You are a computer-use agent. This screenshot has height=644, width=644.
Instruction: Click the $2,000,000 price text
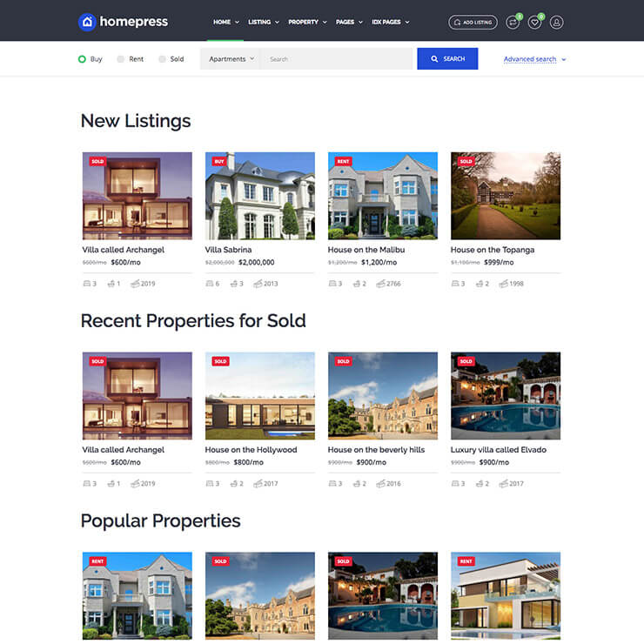(x=256, y=263)
